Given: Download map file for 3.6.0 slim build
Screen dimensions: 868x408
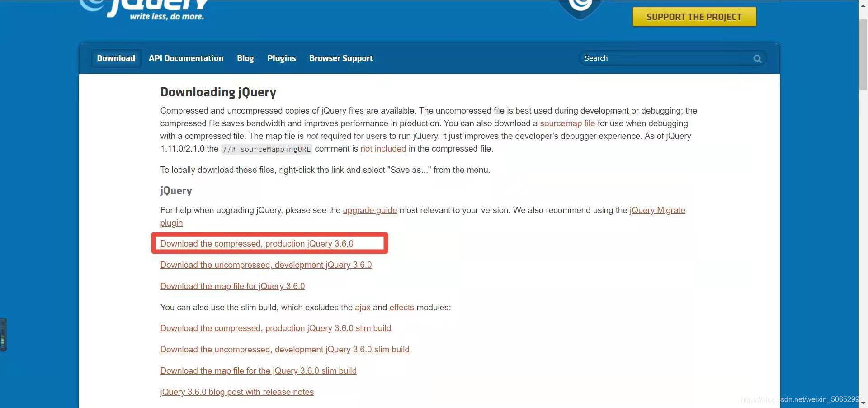Looking at the screenshot, I should click(x=258, y=371).
